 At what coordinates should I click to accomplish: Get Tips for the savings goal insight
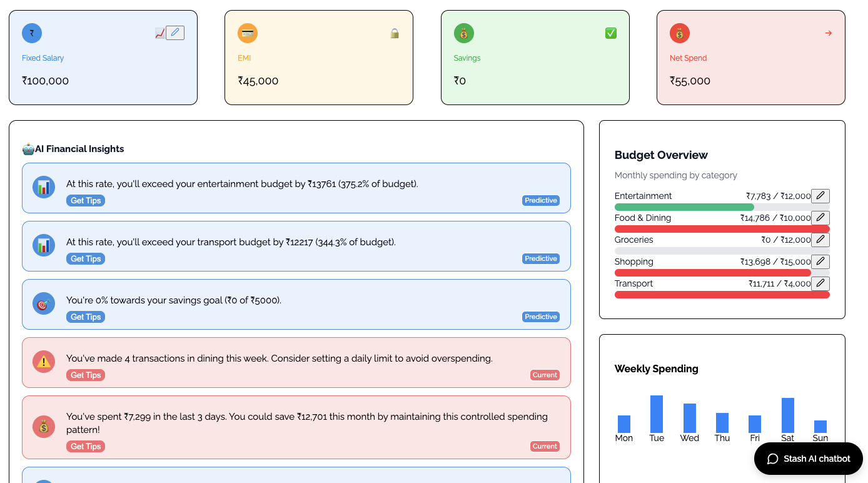[x=86, y=317]
